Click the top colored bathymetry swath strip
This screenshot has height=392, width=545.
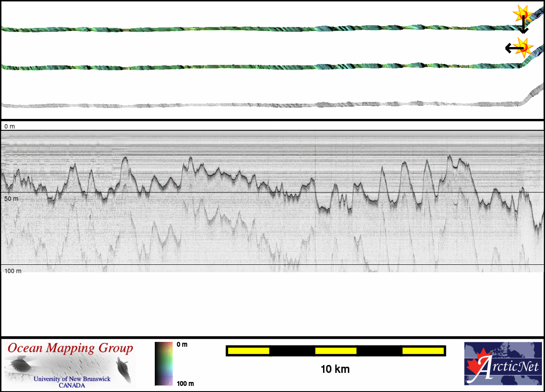(262, 28)
